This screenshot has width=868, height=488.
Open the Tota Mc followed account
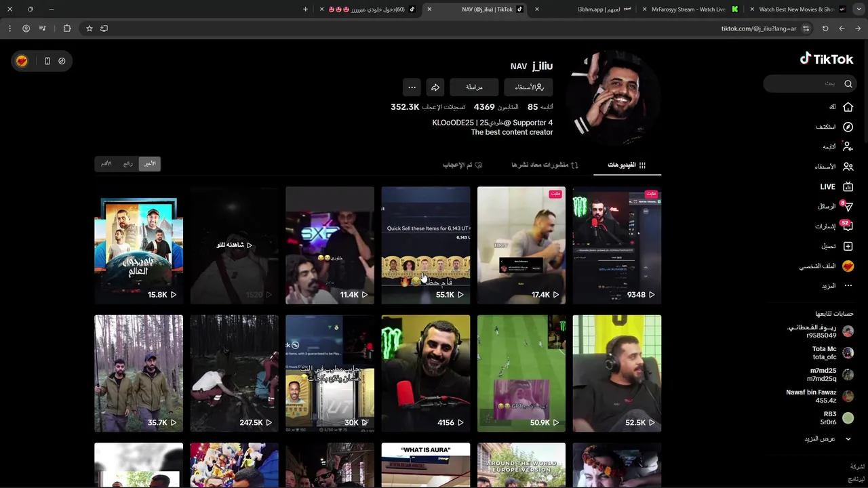pyautogui.click(x=833, y=353)
